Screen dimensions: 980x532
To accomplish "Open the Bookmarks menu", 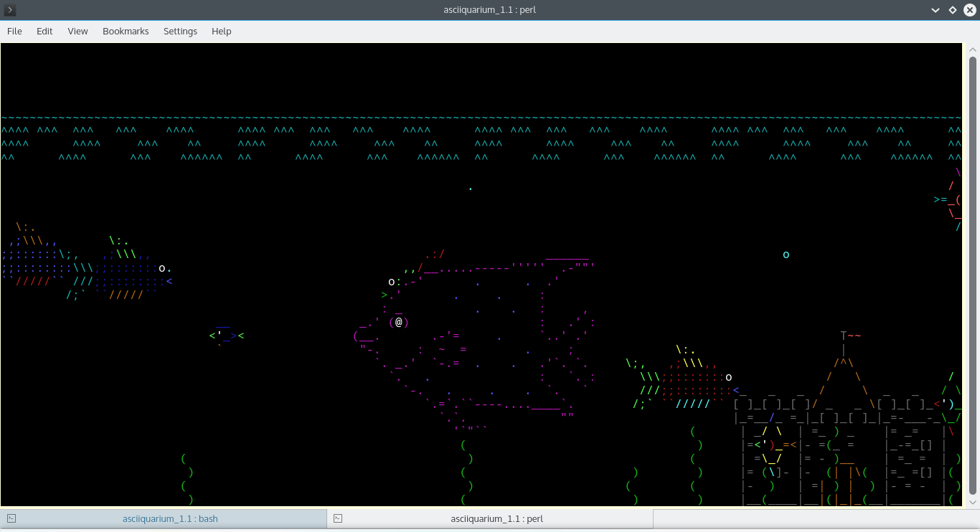I will click(x=126, y=31).
